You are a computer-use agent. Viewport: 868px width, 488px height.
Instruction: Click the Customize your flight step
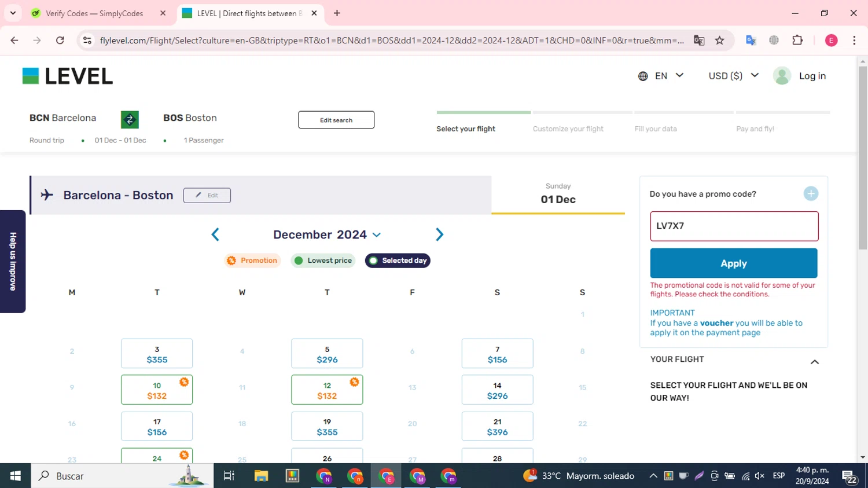568,129
